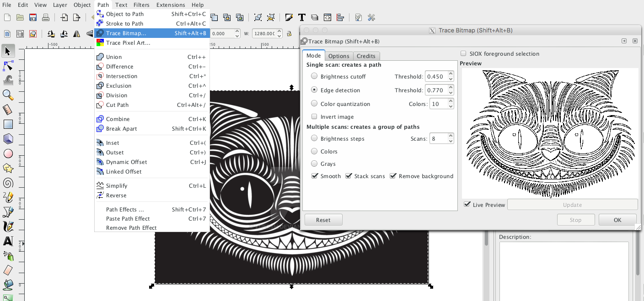The height and width of the screenshot is (301, 644).
Task: Select the Rectangle tool
Action: click(x=8, y=124)
